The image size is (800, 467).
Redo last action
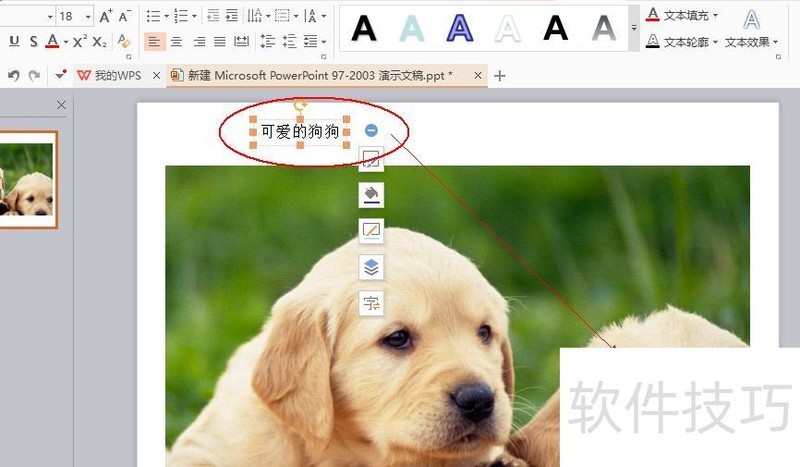click(34, 76)
